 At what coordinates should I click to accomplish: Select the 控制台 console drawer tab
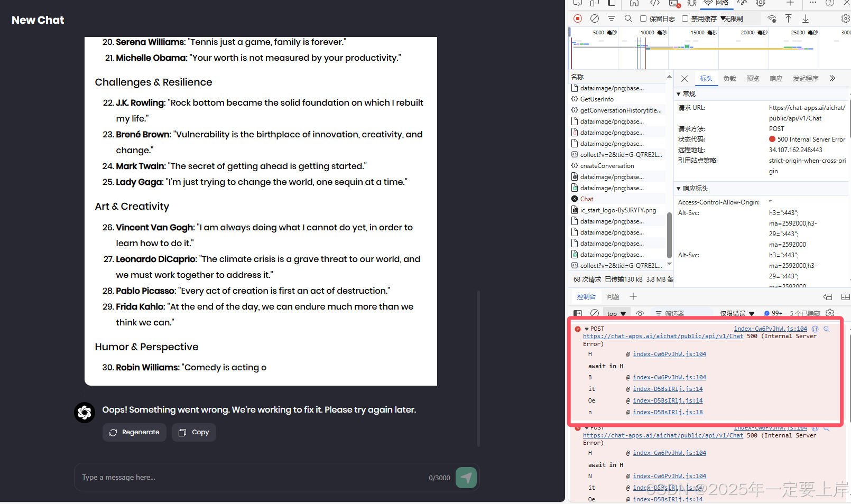[x=586, y=296]
